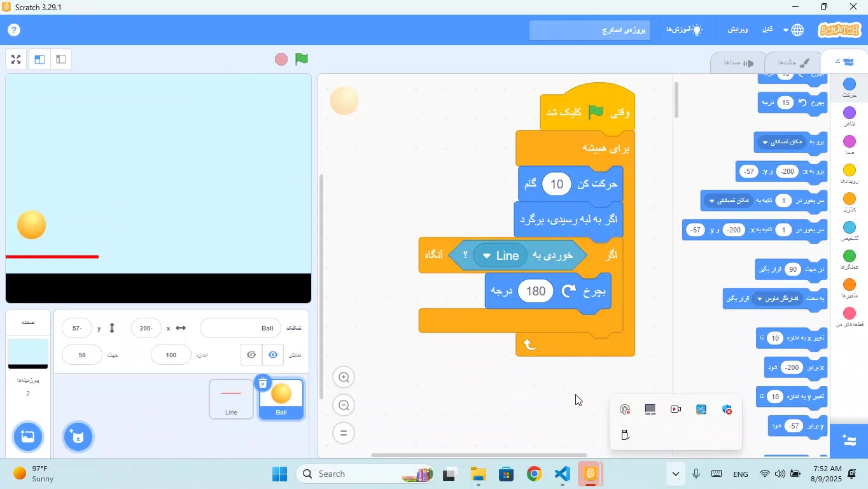Viewport: 868px width, 489px height.
Task: Click the Scratch logo in menu bar
Action: (x=839, y=30)
